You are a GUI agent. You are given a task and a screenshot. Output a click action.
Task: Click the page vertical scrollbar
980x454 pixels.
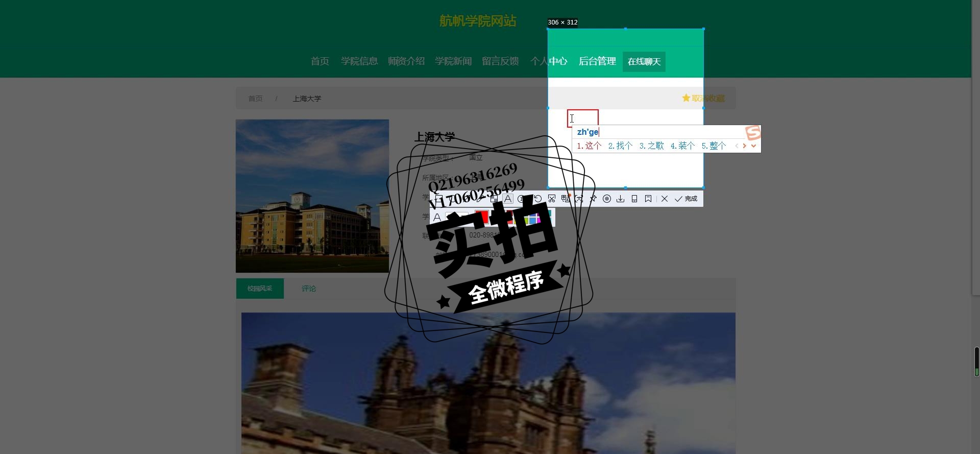pyautogui.click(x=976, y=148)
